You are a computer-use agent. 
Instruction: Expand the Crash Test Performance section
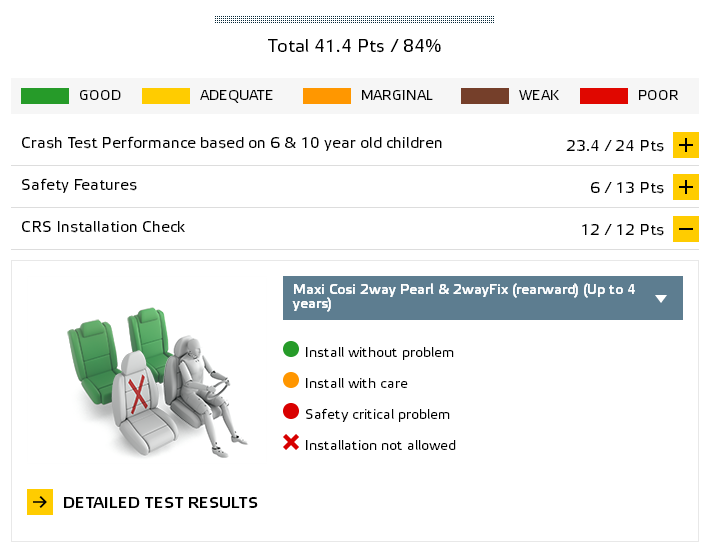coord(685,145)
